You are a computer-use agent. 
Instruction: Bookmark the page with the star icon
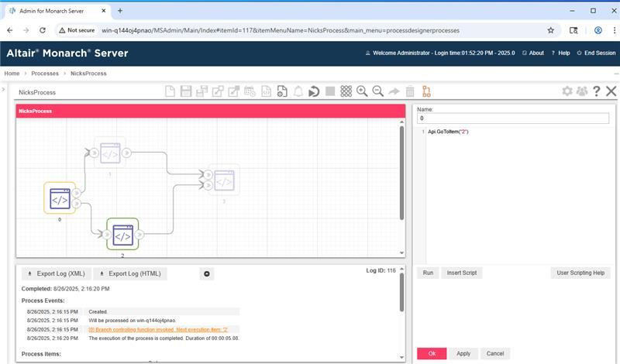(550, 30)
